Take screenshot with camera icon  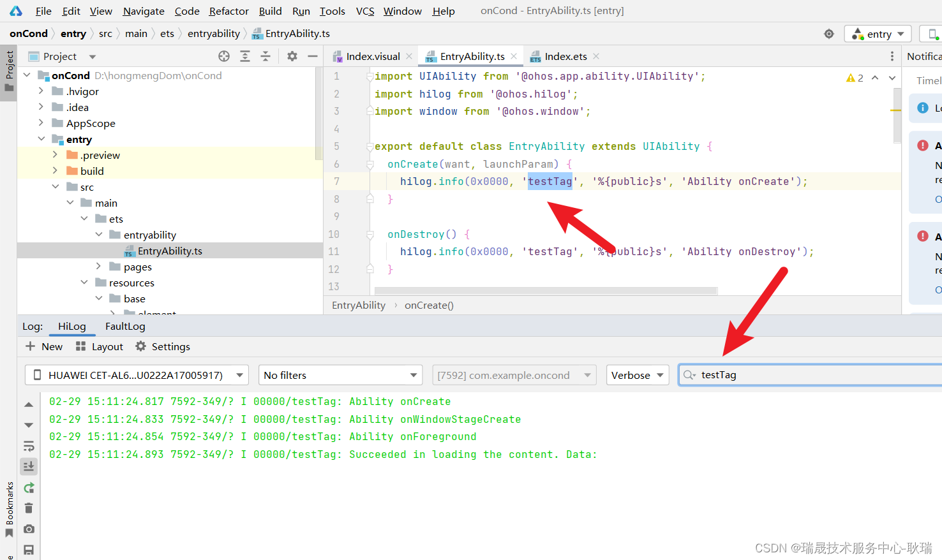tap(29, 529)
